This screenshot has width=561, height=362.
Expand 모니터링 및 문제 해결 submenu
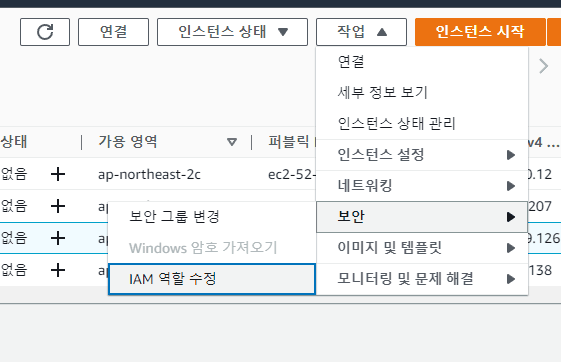click(x=422, y=279)
